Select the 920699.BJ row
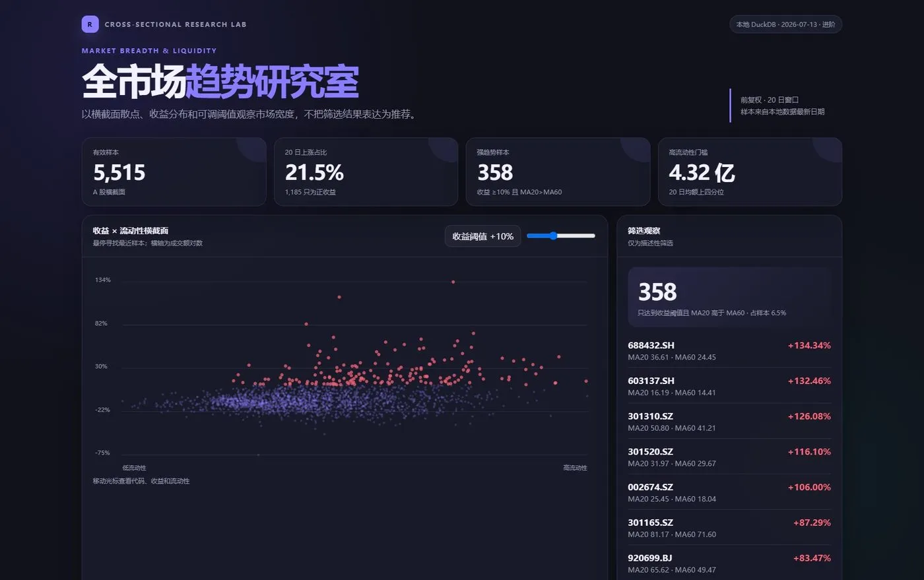Image resolution: width=924 pixels, height=580 pixels. (x=729, y=564)
